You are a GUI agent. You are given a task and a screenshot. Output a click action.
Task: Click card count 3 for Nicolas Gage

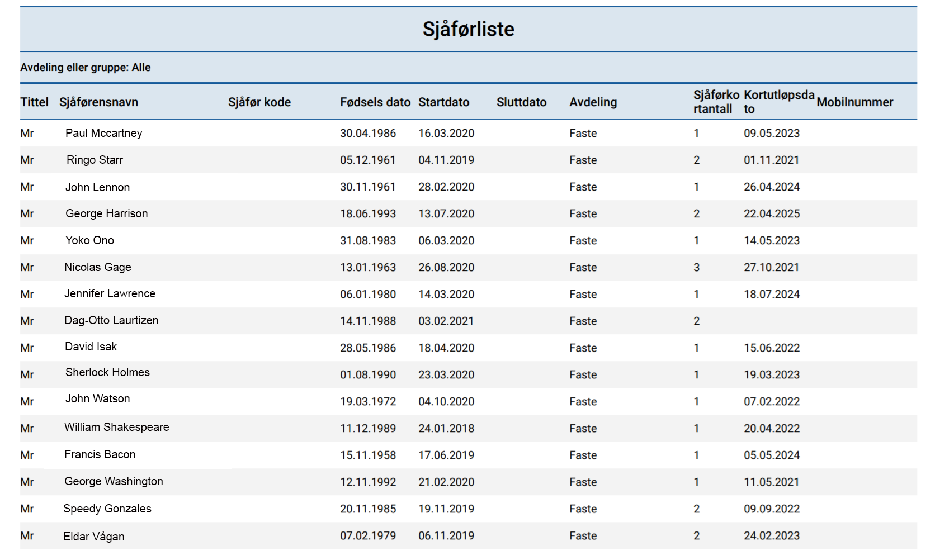tap(697, 267)
